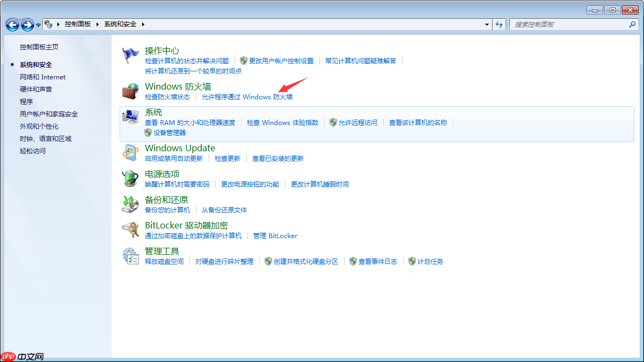This screenshot has width=644, height=362.
Task: Click the back navigation arrow button
Action: [x=12, y=24]
